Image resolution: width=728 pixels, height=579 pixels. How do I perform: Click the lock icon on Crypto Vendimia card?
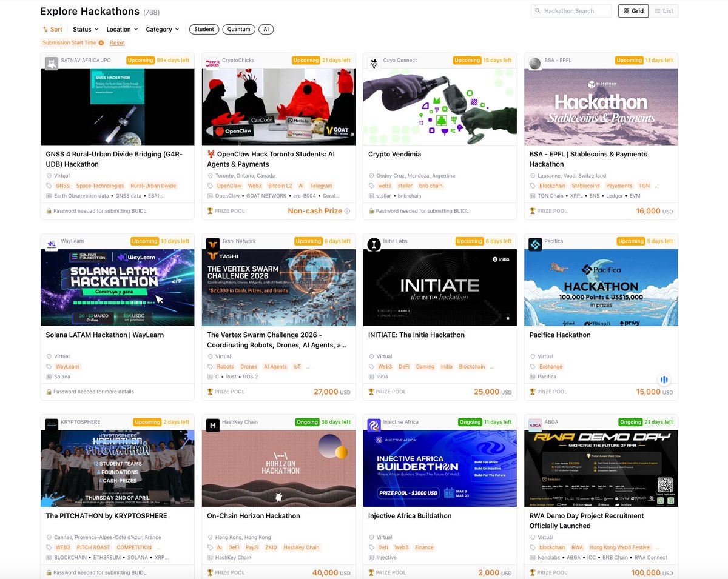pos(372,211)
